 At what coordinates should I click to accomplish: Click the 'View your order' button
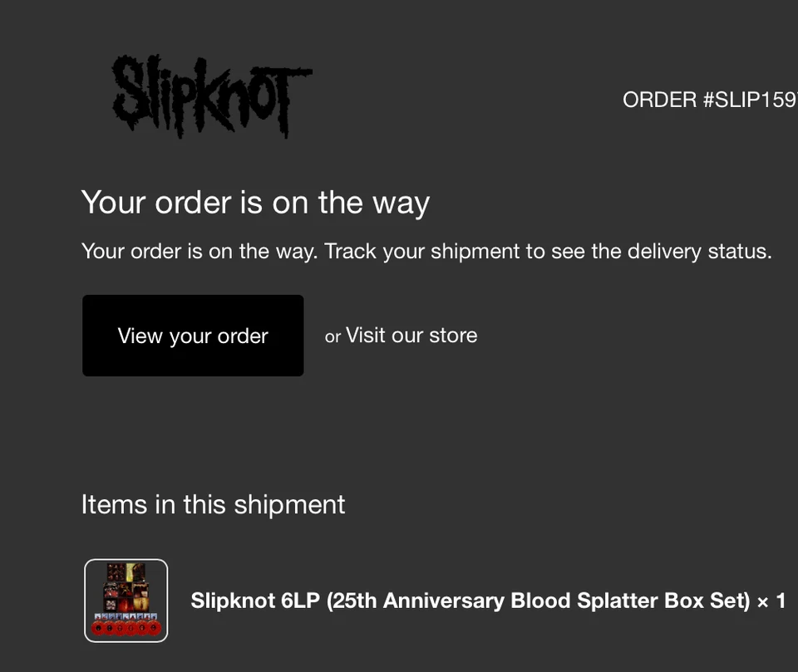tap(192, 336)
